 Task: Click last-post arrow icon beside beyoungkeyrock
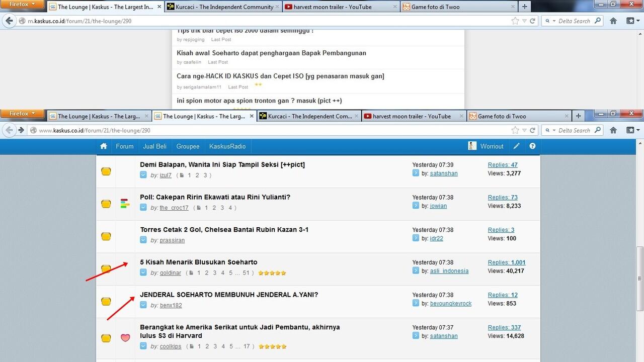(x=416, y=303)
